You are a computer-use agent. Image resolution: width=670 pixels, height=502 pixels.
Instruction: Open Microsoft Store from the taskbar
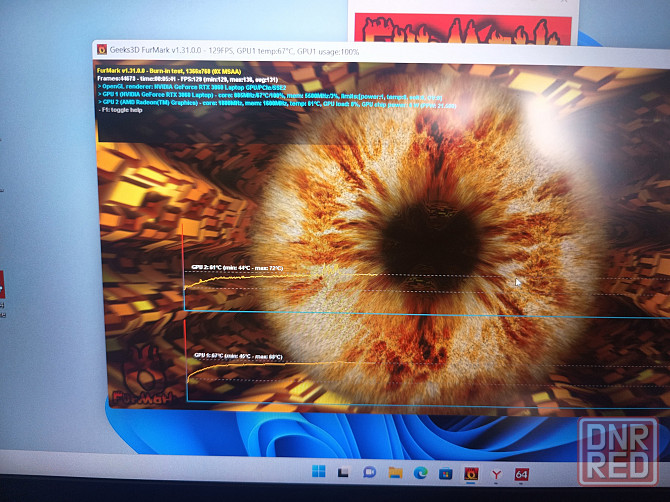[446, 474]
